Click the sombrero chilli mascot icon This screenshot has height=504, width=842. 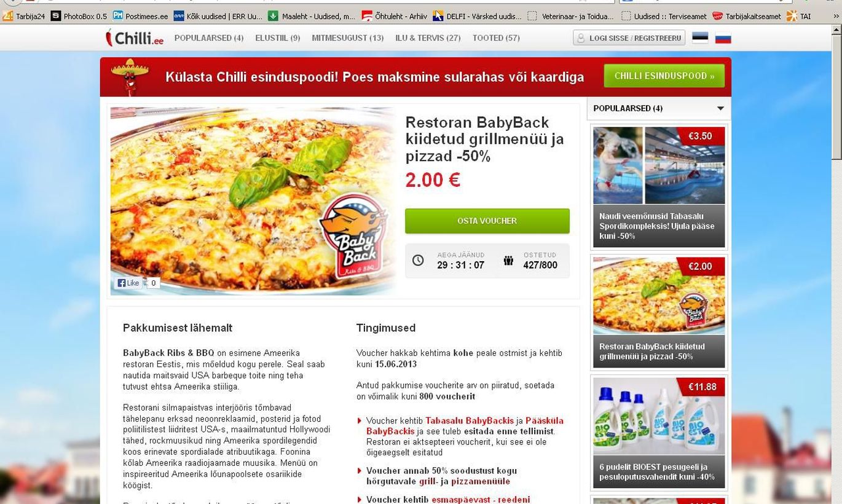[130, 76]
